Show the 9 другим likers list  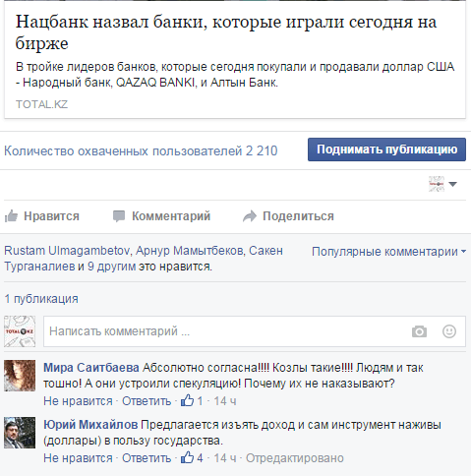point(111,267)
